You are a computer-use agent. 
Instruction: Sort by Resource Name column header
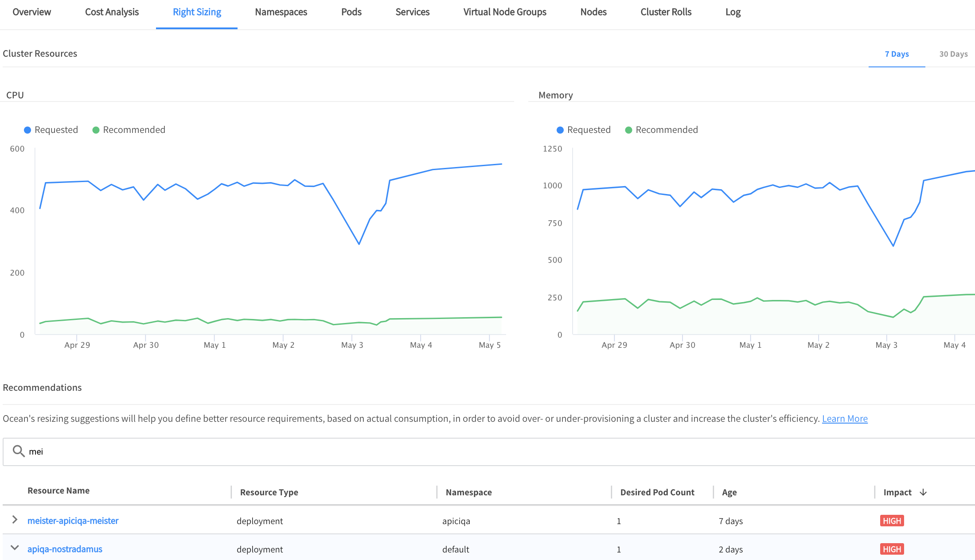(x=58, y=490)
